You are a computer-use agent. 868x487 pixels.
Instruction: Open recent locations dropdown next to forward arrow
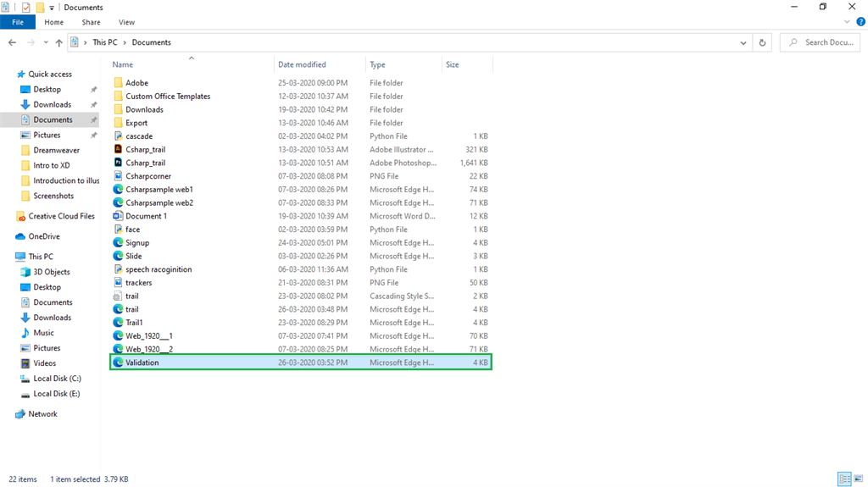point(46,42)
